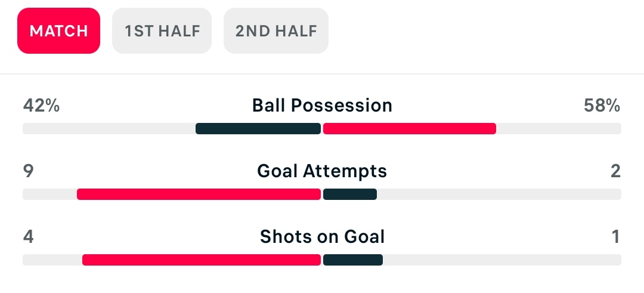Select the MATCH tab
This screenshot has width=644, height=293.
[58, 31]
